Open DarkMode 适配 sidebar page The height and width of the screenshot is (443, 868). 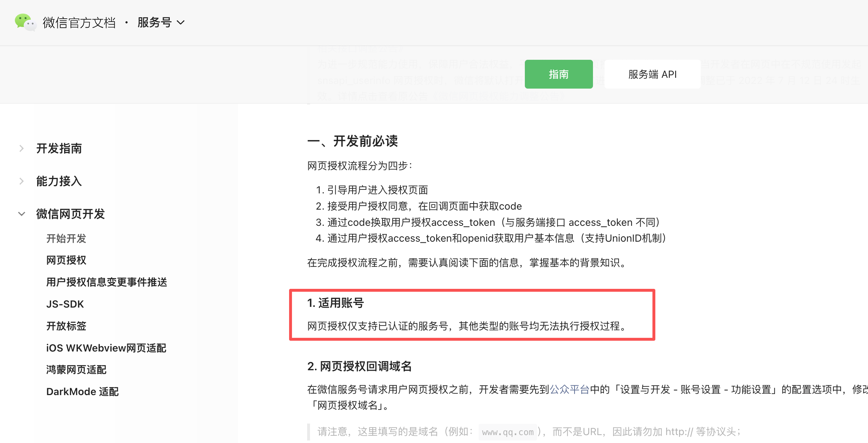coord(82,392)
